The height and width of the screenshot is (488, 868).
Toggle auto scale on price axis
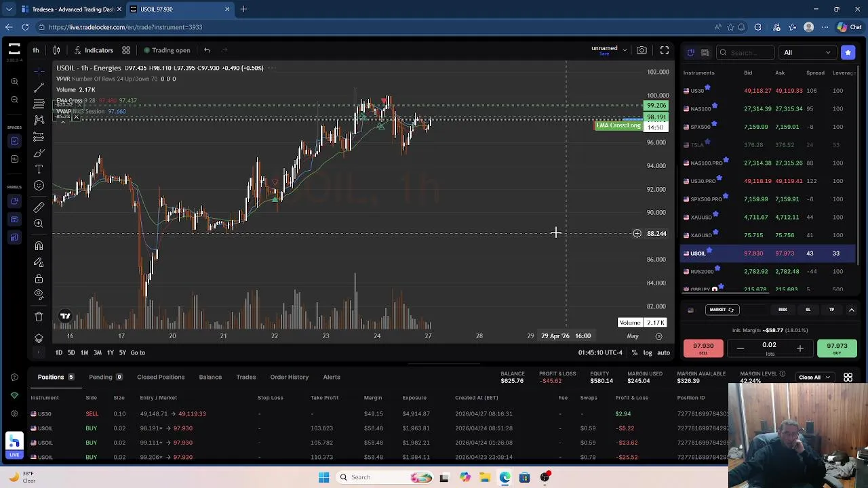click(x=664, y=352)
